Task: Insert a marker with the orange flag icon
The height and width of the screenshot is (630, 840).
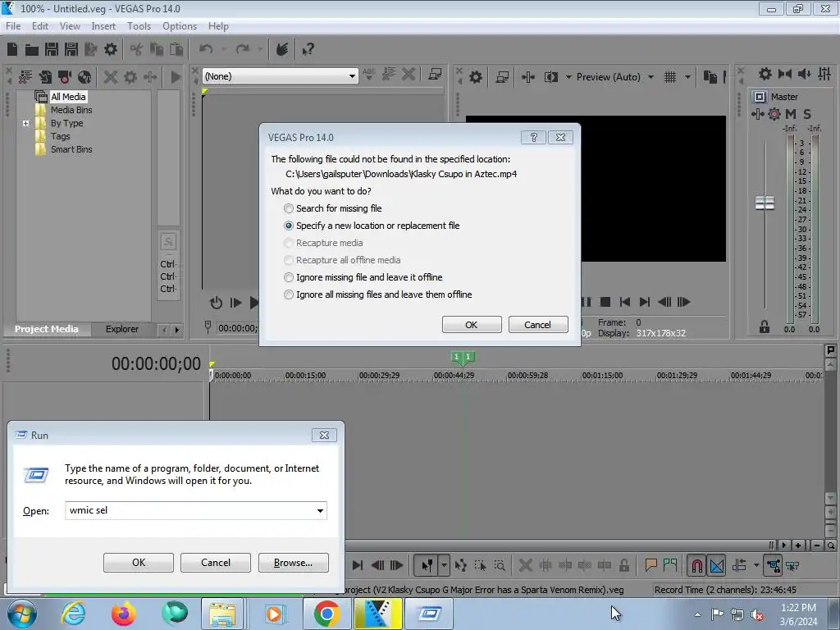Action: (x=651, y=564)
